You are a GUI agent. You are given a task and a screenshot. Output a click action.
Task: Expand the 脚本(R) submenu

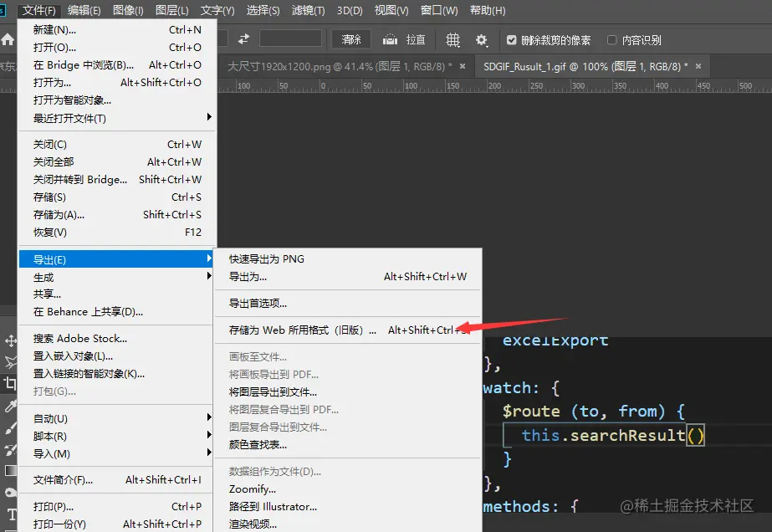click(117, 436)
